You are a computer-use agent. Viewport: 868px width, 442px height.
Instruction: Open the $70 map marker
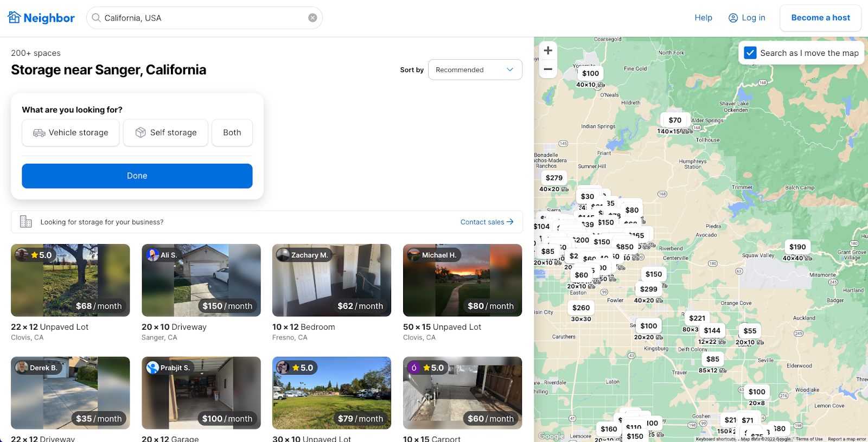tap(675, 120)
